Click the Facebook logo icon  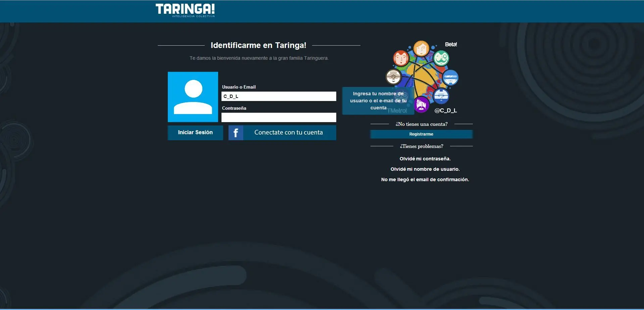pos(236,133)
